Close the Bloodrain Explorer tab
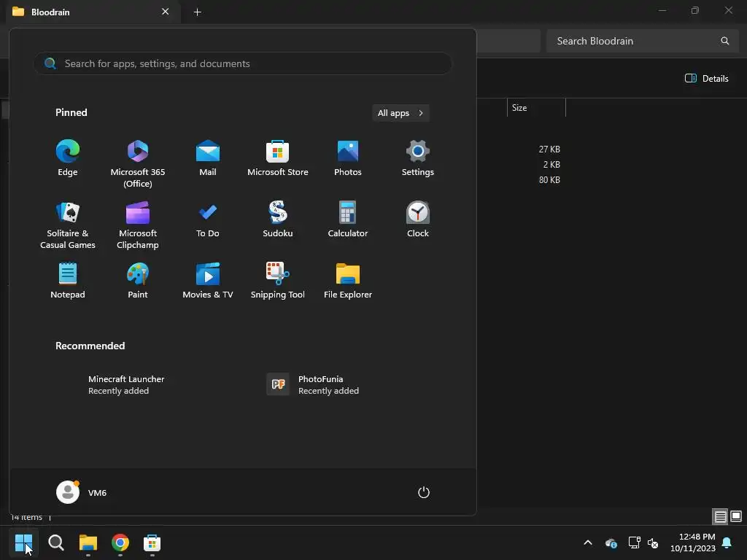747x560 pixels. tap(166, 12)
